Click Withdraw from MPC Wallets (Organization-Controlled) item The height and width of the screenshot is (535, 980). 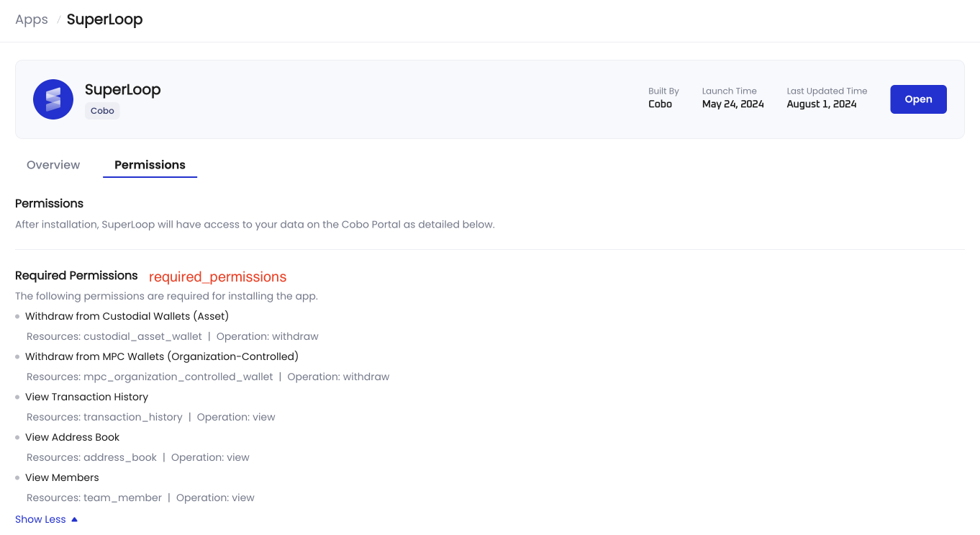[162, 356]
